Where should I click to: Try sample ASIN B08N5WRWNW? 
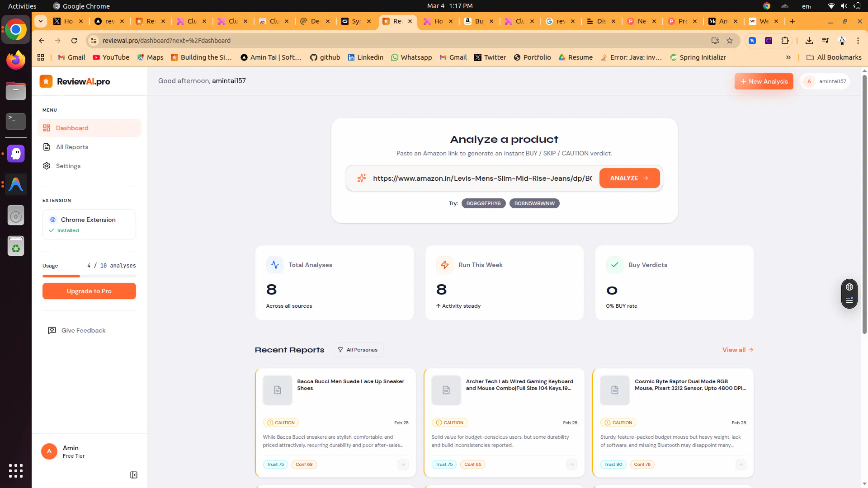pyautogui.click(x=534, y=203)
